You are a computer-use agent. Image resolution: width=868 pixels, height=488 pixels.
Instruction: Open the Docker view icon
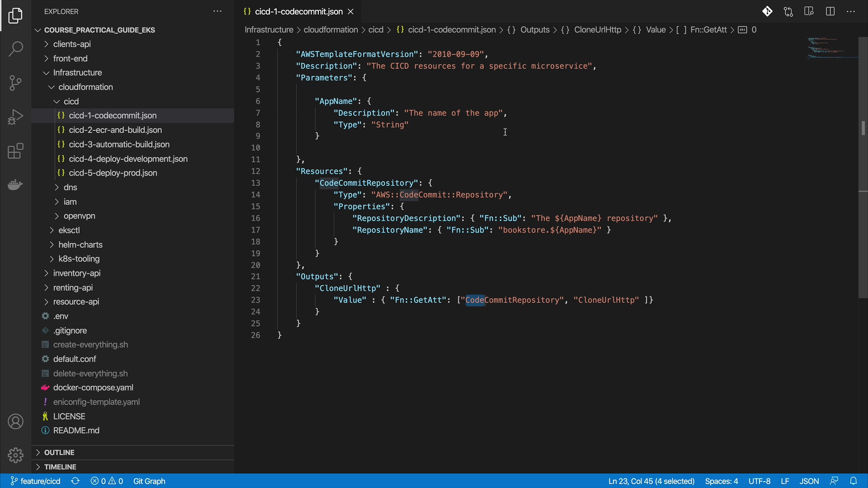click(x=15, y=185)
